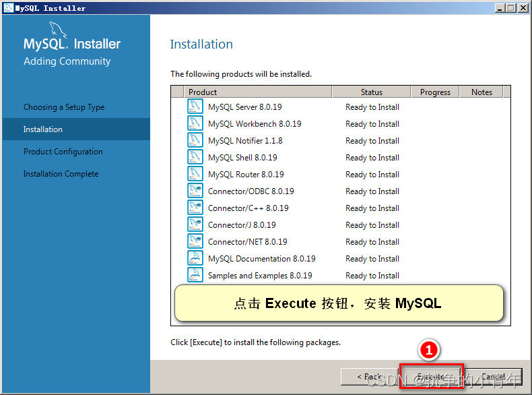Image resolution: width=532 pixels, height=395 pixels.
Task: Click the Back button
Action: pyautogui.click(x=370, y=377)
